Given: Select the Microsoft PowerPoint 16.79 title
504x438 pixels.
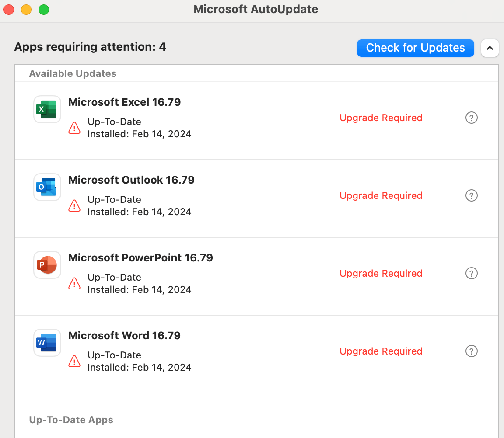Looking at the screenshot, I should pos(141,257).
